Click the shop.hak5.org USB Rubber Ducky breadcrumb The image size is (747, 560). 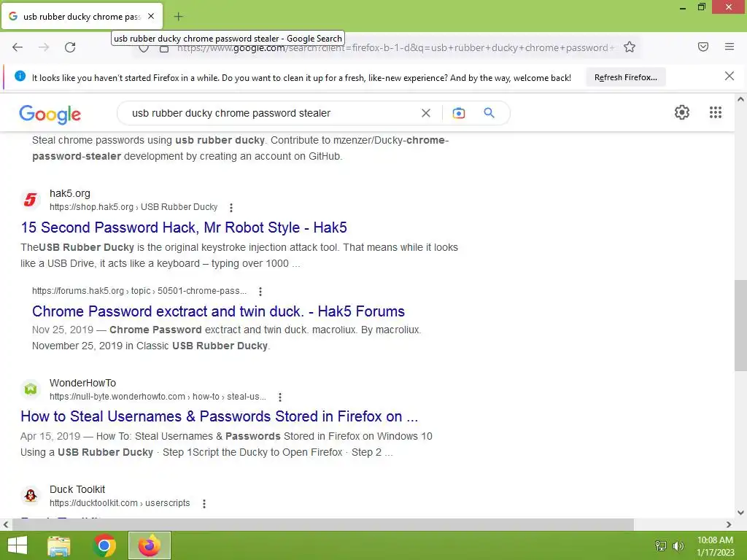[x=133, y=207]
